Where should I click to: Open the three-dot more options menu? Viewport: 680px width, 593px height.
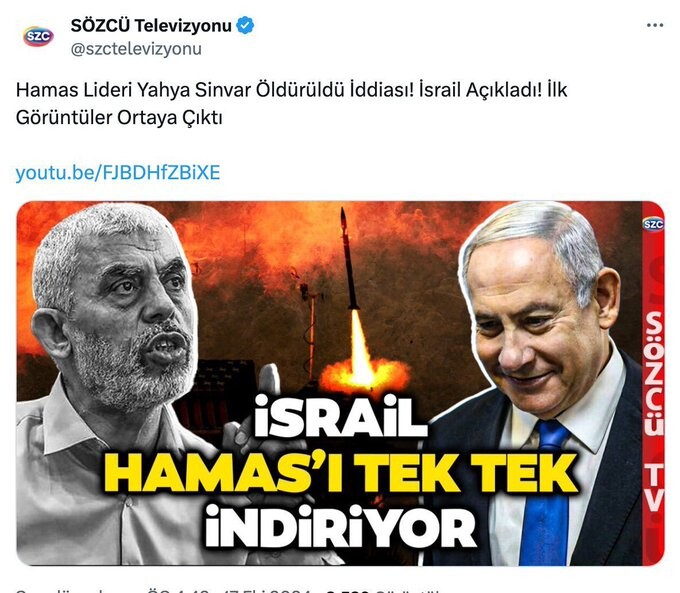click(x=655, y=26)
